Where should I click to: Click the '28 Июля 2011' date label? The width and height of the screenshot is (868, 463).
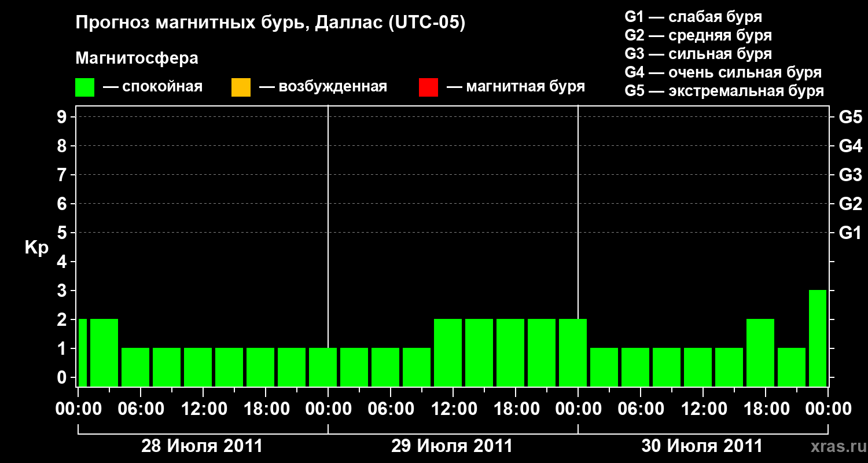(x=202, y=446)
